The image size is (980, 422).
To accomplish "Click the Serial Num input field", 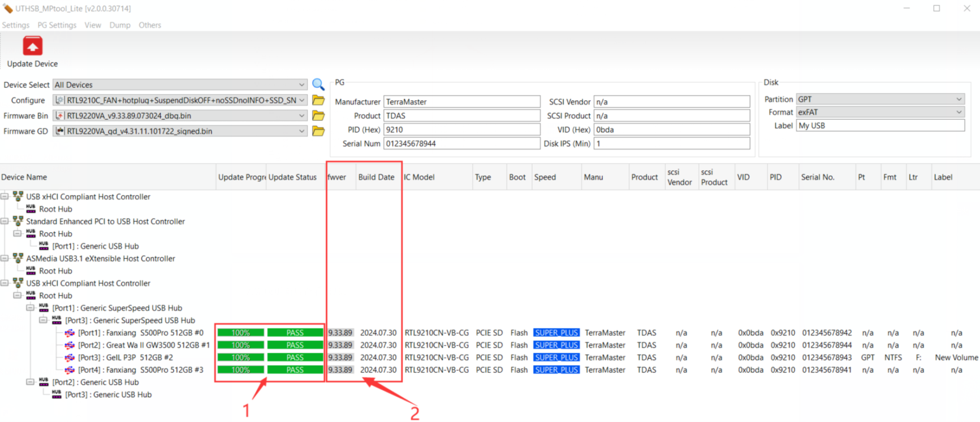I will point(461,143).
